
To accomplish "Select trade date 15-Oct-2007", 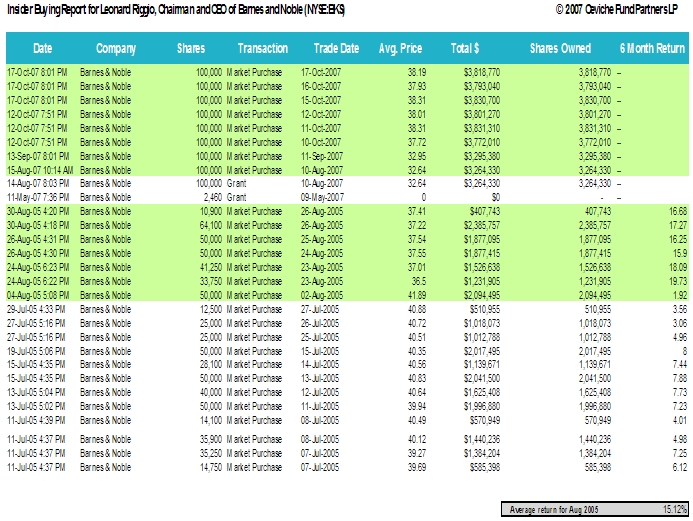I will tap(321, 100).
